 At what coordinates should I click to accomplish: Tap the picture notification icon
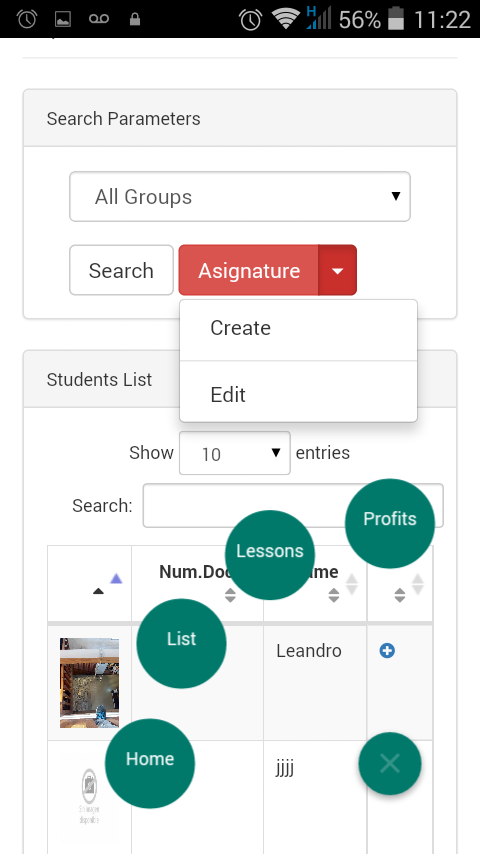(63, 20)
